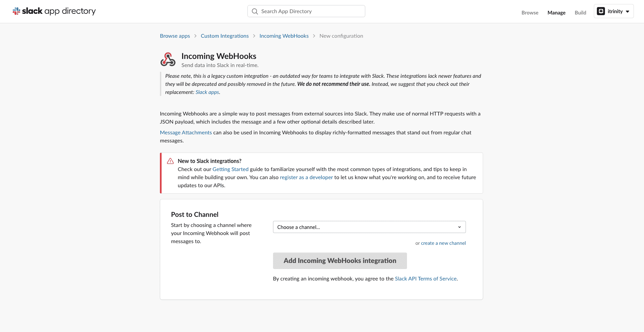
Task: Go to Browse apps breadcrumb
Action: 175,36
